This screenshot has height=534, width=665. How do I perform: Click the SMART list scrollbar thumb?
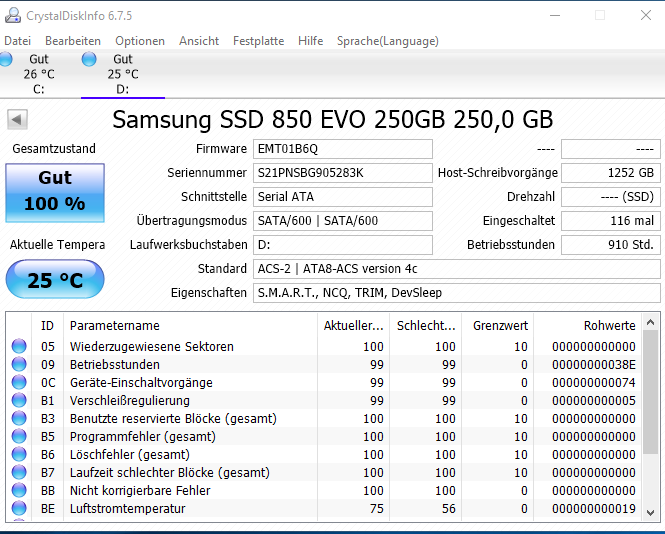click(x=650, y=392)
